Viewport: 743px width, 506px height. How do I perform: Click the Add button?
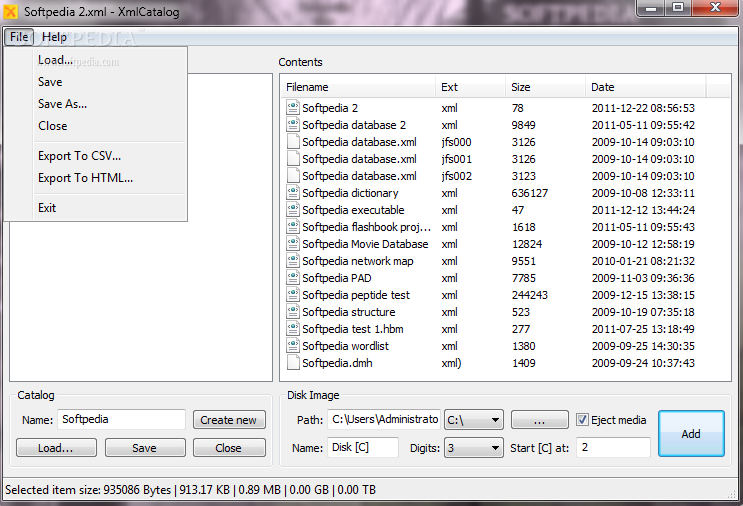click(x=691, y=434)
